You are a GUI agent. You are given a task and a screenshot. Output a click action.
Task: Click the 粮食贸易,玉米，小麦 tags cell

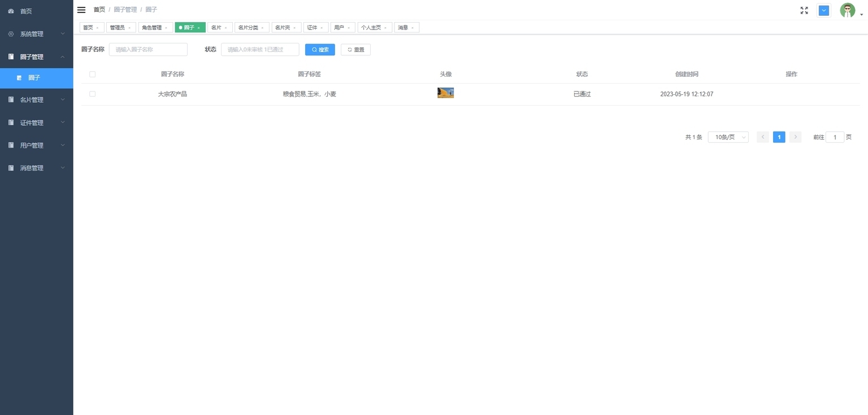310,94
